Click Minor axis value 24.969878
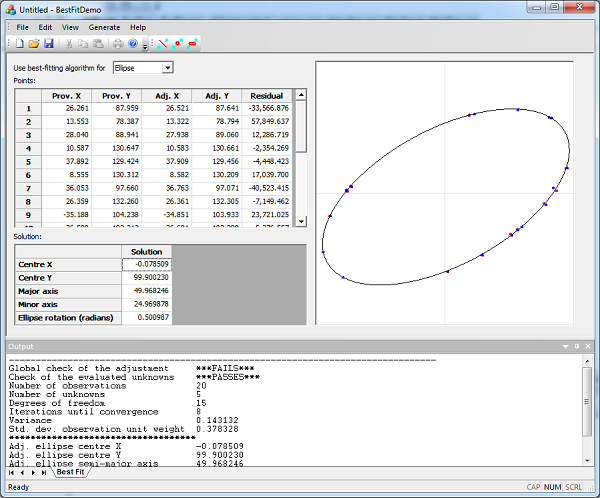Viewport: 600px width, 498px height. (x=147, y=304)
